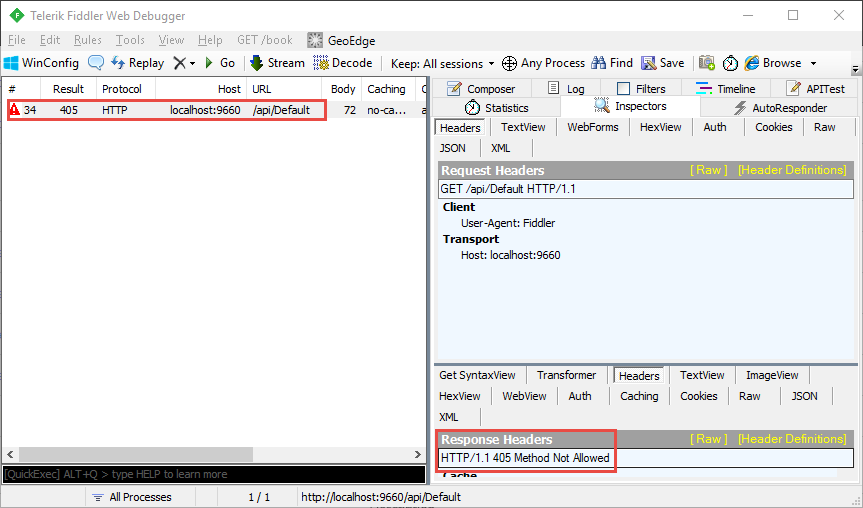Screen dimensions: 863x508
Task: Open the Edit menu
Action: (50, 40)
